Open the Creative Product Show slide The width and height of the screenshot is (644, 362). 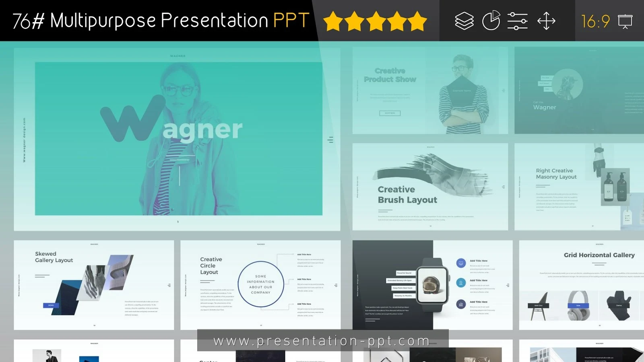[x=430, y=90]
